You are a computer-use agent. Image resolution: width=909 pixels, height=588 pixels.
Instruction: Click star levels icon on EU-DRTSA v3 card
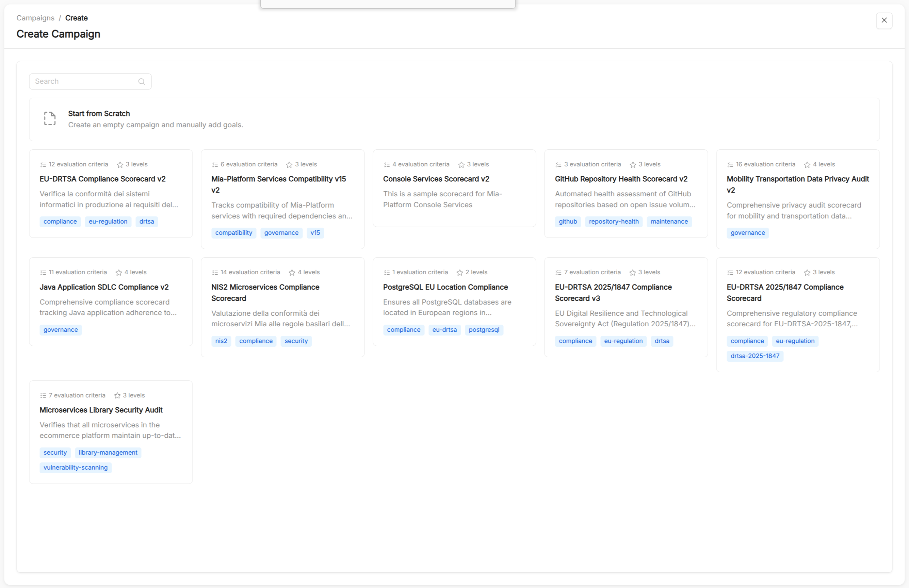pyautogui.click(x=633, y=273)
